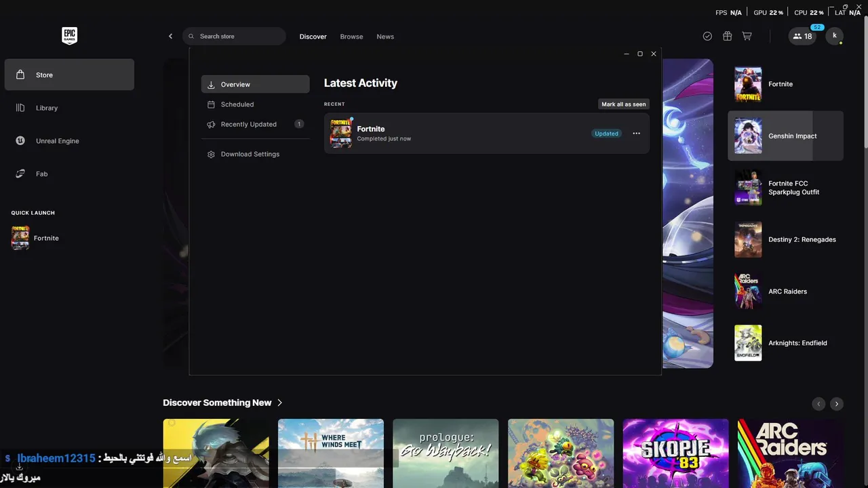This screenshot has width=868, height=488.
Task: Click the GPU 22% overlay readout
Action: (x=768, y=12)
